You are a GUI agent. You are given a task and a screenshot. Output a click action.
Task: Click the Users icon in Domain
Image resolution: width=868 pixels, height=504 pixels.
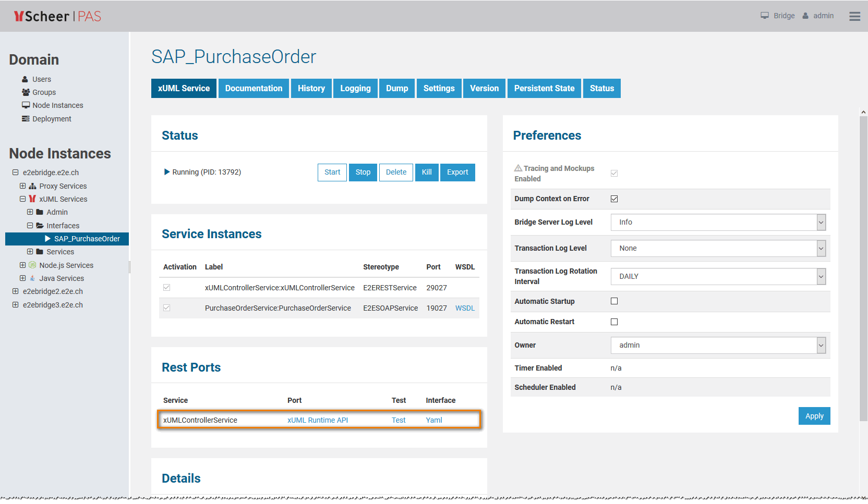click(x=25, y=79)
